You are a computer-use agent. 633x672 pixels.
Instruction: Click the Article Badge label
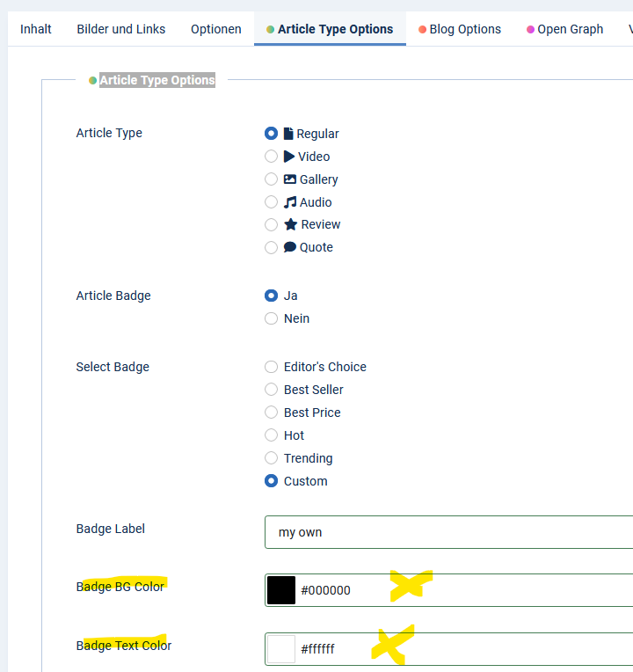point(113,296)
